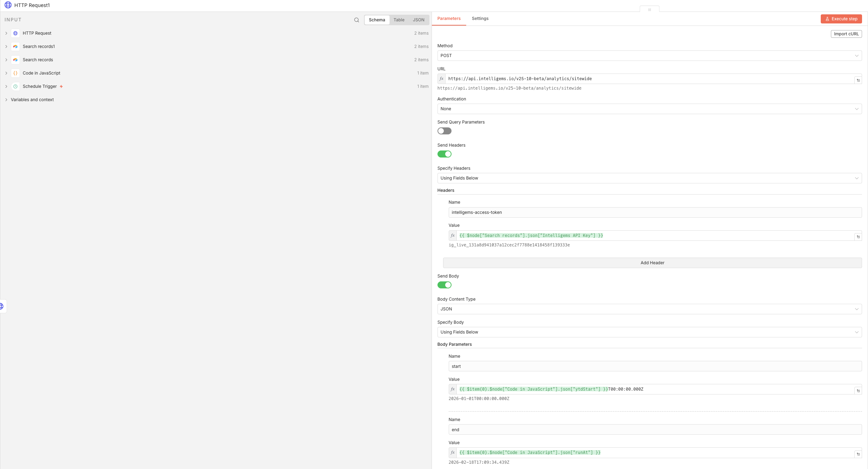Open the Method dropdown showing POST
Screen dimensions: 868x469
649,56
